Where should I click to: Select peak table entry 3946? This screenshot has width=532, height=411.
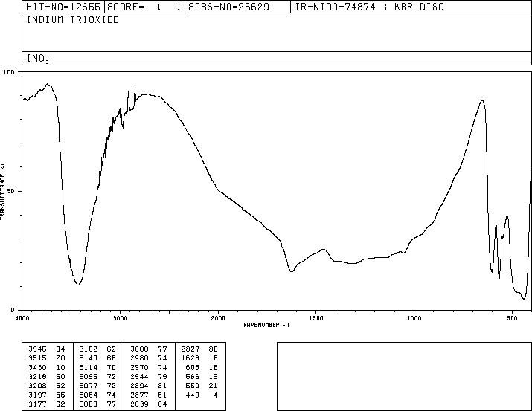(37, 349)
